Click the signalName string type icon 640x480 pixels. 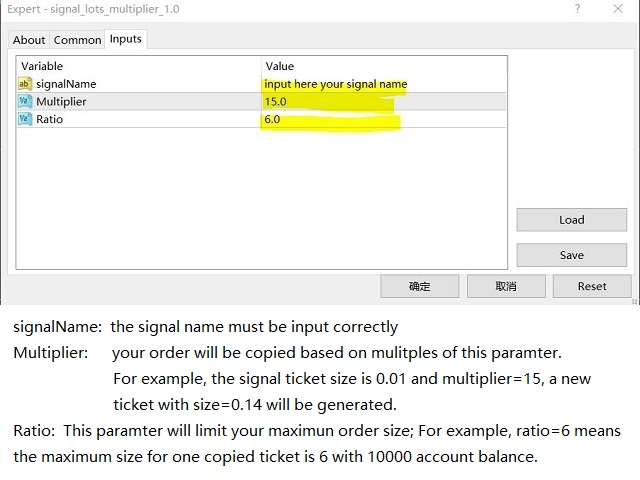click(24, 84)
